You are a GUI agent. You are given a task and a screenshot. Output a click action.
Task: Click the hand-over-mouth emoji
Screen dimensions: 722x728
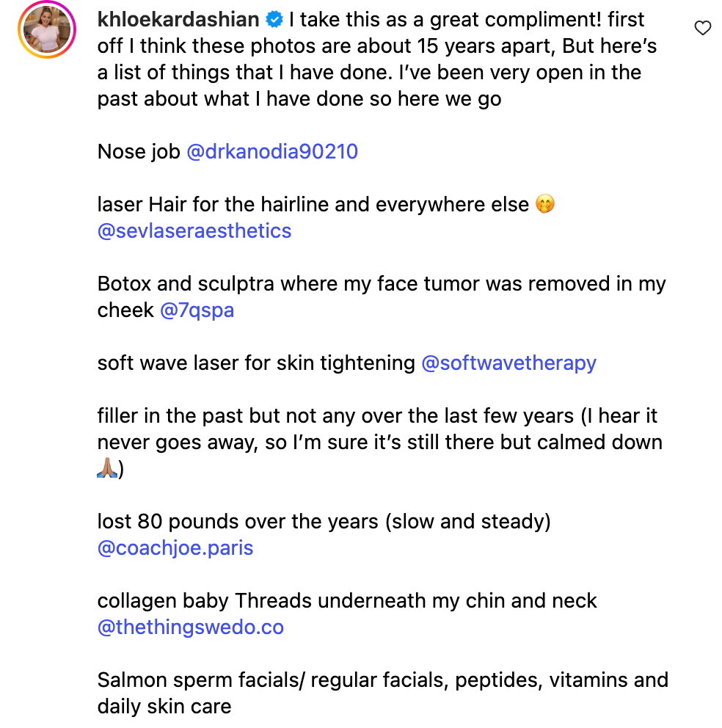tap(545, 205)
